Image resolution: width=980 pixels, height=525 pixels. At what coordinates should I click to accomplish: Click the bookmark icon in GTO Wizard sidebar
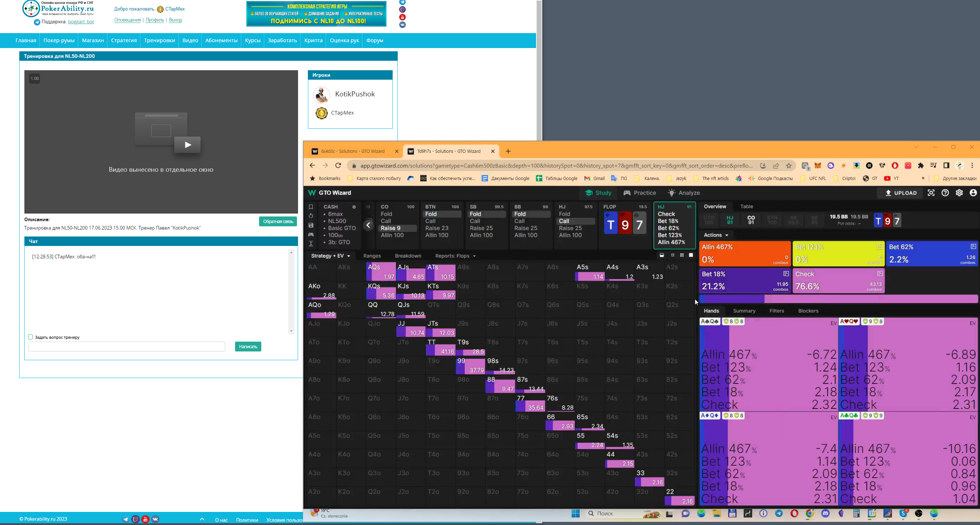tap(311, 207)
